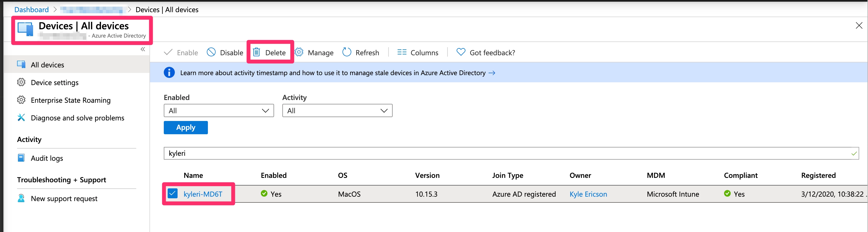Click the Diagnose and solve problems wrench icon
Viewport: 868px width, 232px height.
coord(21,118)
